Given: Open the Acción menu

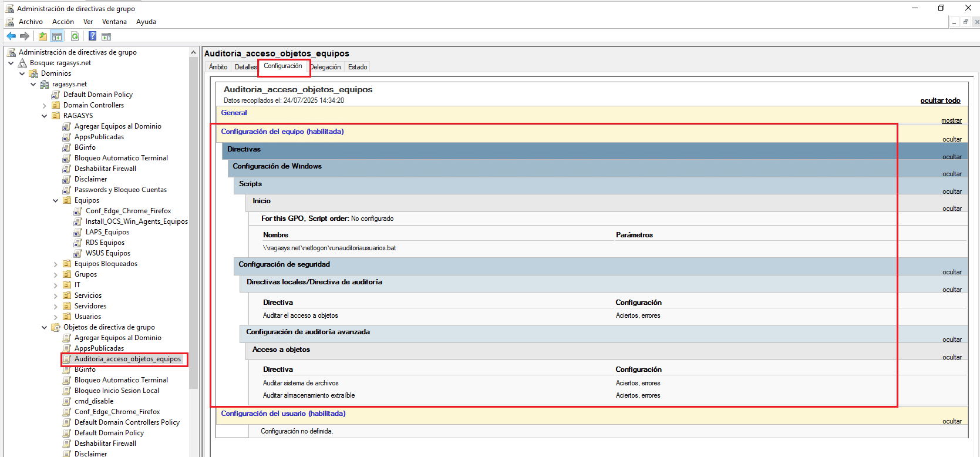Looking at the screenshot, I should (x=63, y=22).
